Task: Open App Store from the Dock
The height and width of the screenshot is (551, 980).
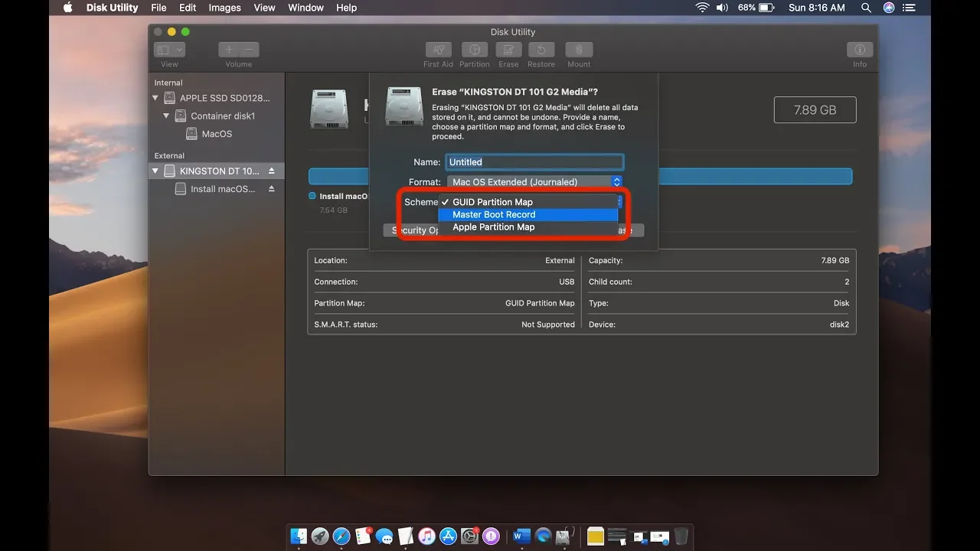Action: pyautogui.click(x=449, y=536)
